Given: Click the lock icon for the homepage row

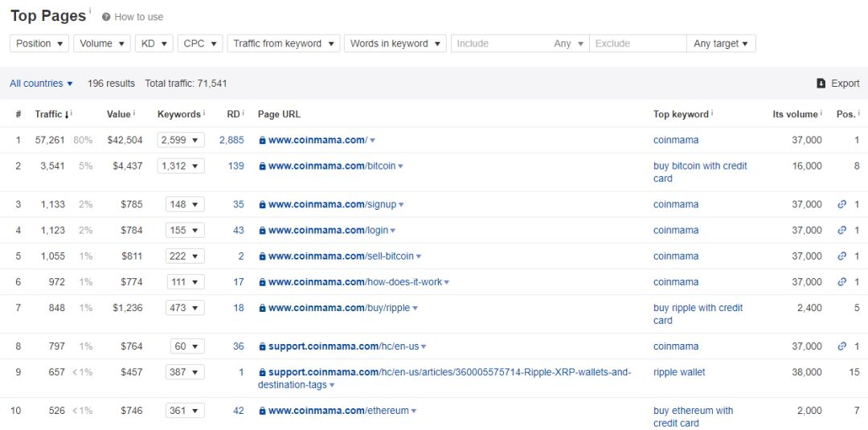Looking at the screenshot, I should (x=262, y=141).
